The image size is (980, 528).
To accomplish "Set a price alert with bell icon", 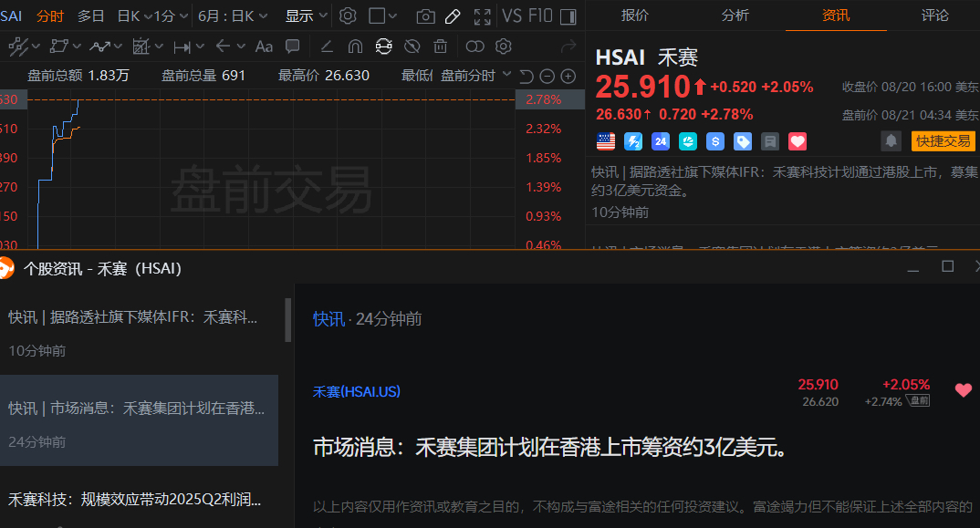I will [x=891, y=141].
